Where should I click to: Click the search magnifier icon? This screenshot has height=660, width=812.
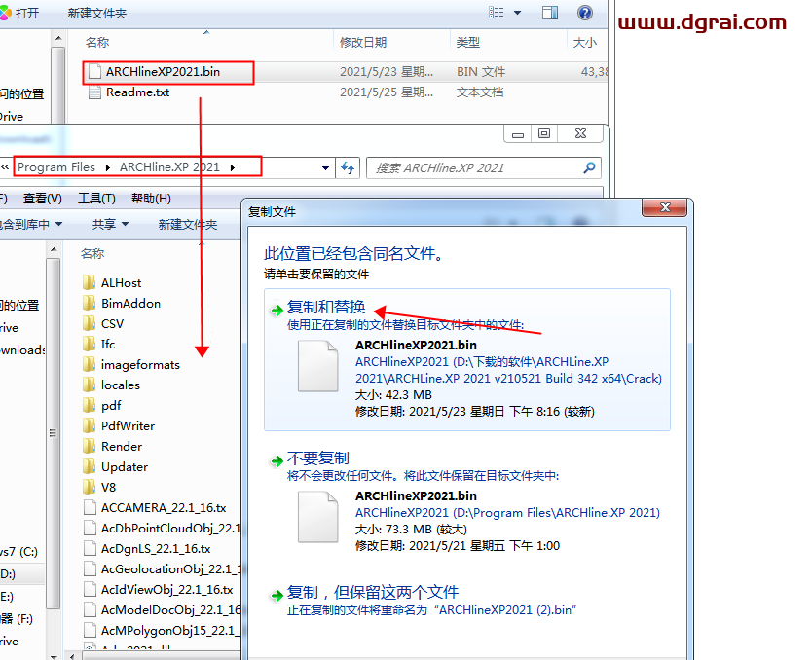pos(589,167)
